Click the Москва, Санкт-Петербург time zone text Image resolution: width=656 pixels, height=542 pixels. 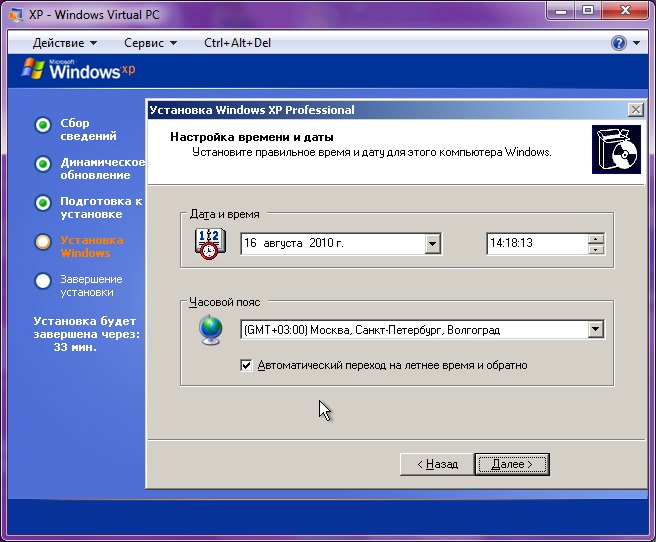pyautogui.click(x=372, y=330)
